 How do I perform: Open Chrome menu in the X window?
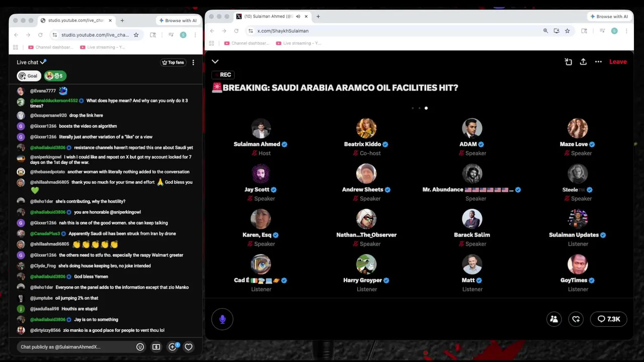(x=626, y=31)
